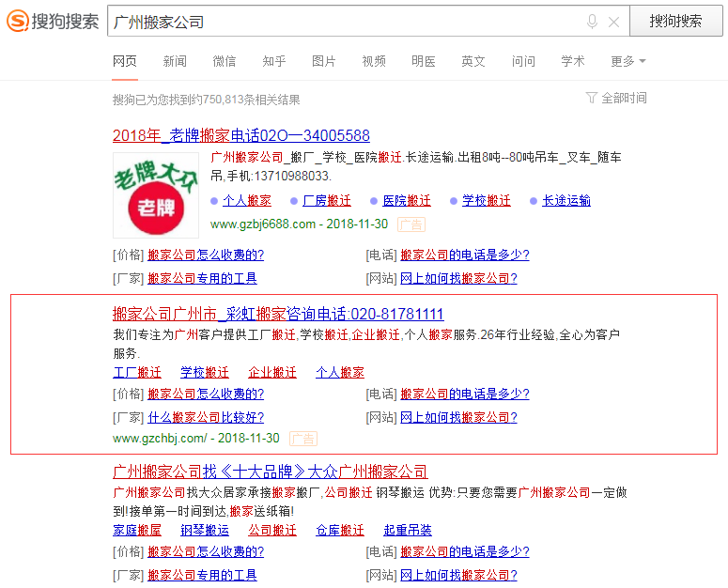The image size is (728, 588).
Task: Click the 老牌大众 thumbnail image
Action: click(156, 195)
